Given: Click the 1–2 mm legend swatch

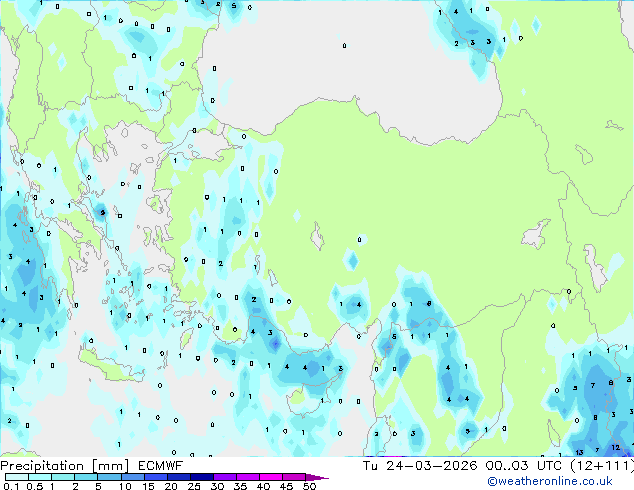Looking at the screenshot, I should pyautogui.click(x=63, y=477).
